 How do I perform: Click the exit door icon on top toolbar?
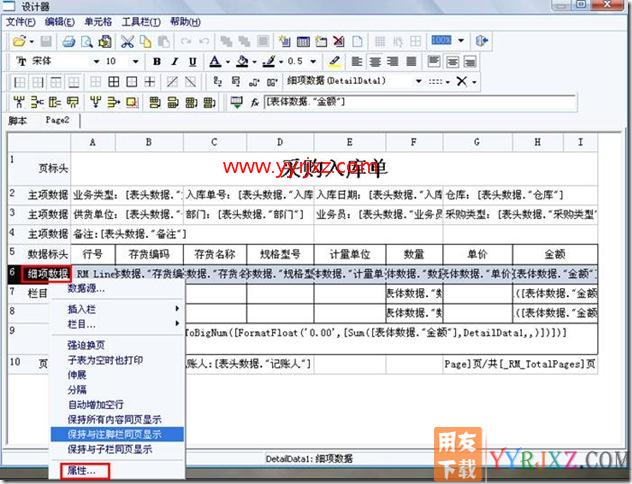pos(482,41)
